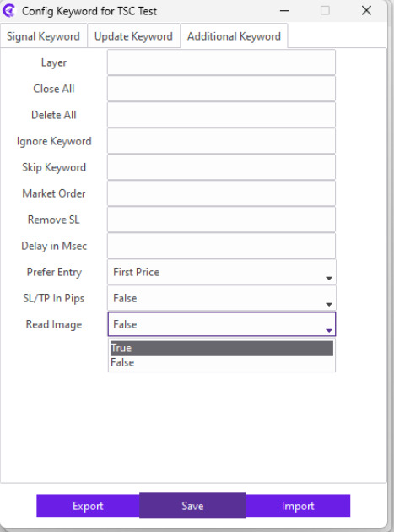The width and height of the screenshot is (394, 532).
Task: Click the Import button
Action: pos(298,506)
